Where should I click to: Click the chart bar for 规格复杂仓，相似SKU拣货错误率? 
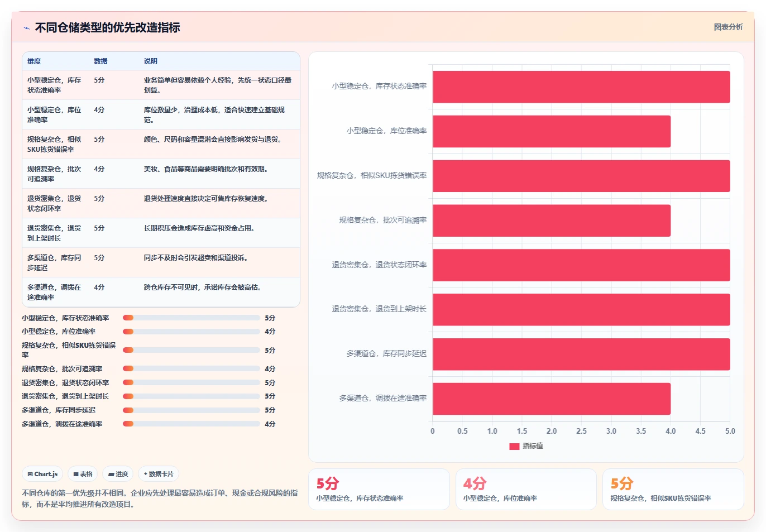[x=581, y=176]
